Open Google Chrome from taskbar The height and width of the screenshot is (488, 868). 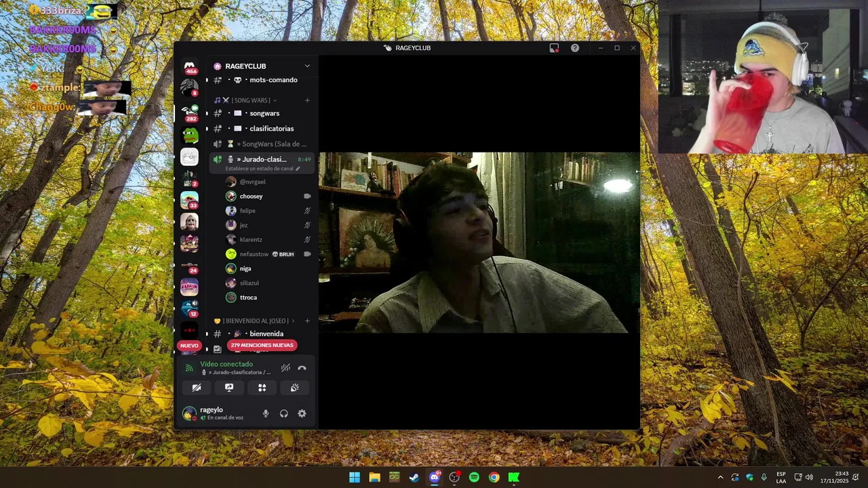point(494,477)
